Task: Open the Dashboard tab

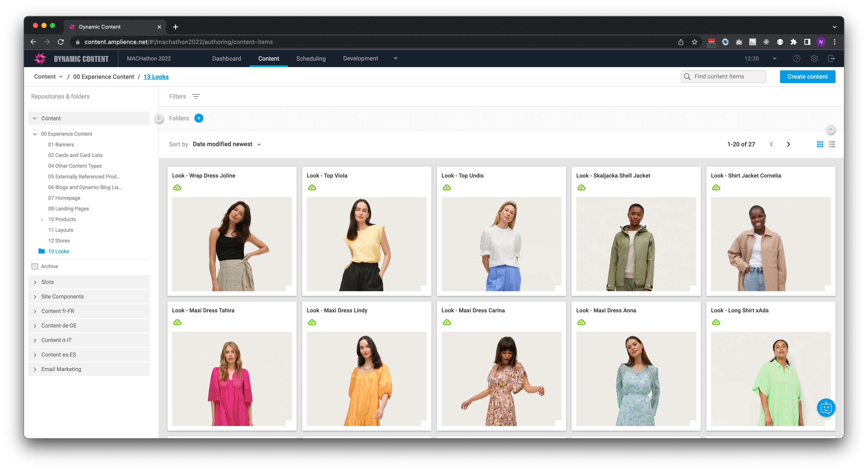Action: (226, 58)
